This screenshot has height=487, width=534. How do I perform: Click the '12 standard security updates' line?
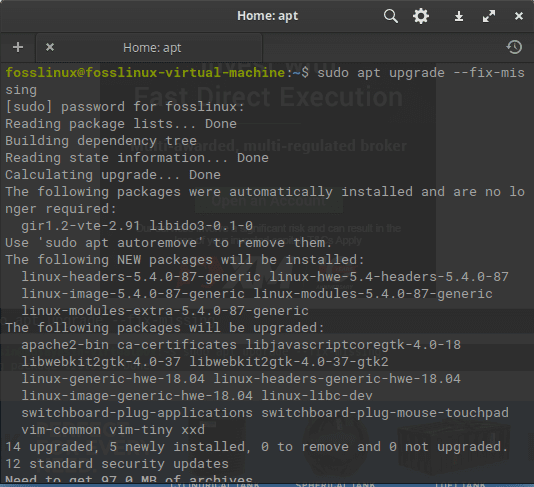(117, 464)
